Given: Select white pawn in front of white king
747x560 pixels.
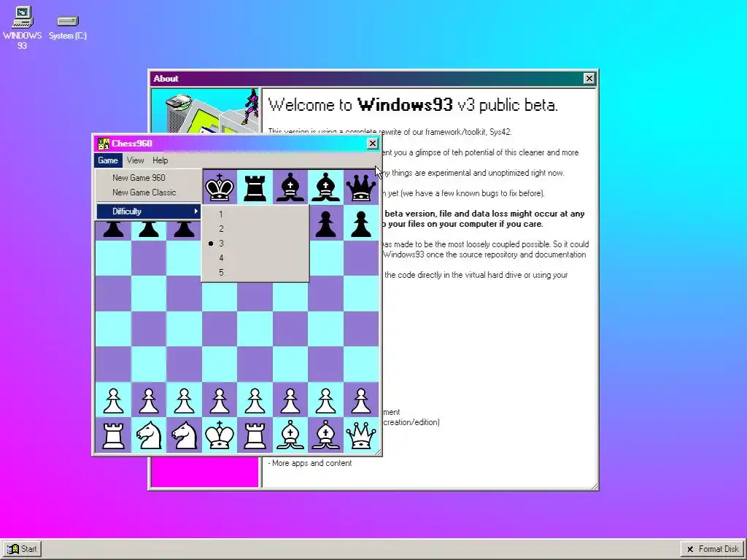Looking at the screenshot, I should pos(220,400).
